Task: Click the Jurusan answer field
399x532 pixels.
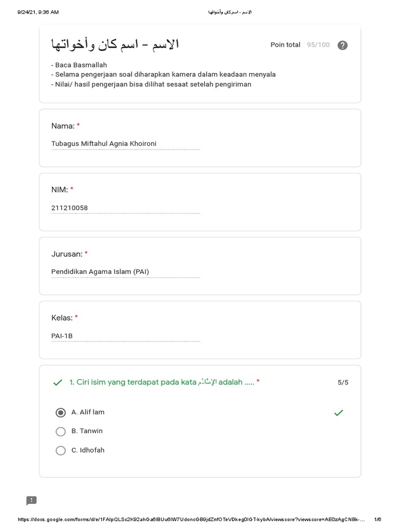Action: pyautogui.click(x=125, y=272)
